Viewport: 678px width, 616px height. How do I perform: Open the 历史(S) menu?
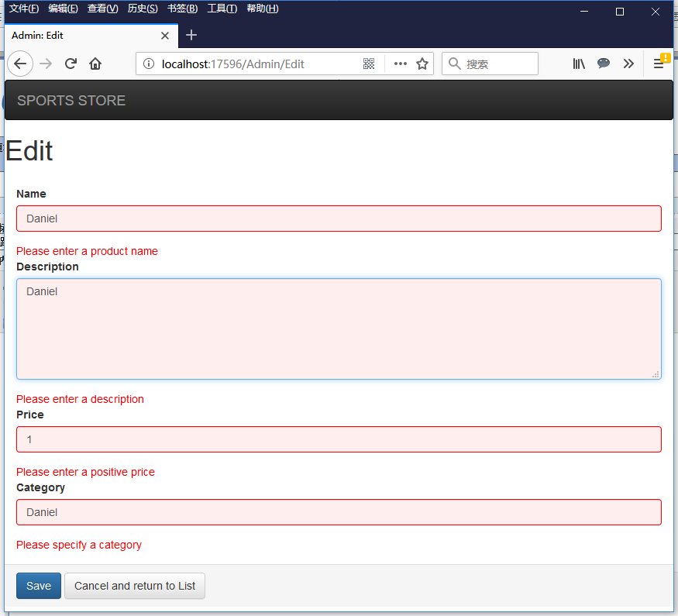[143, 9]
